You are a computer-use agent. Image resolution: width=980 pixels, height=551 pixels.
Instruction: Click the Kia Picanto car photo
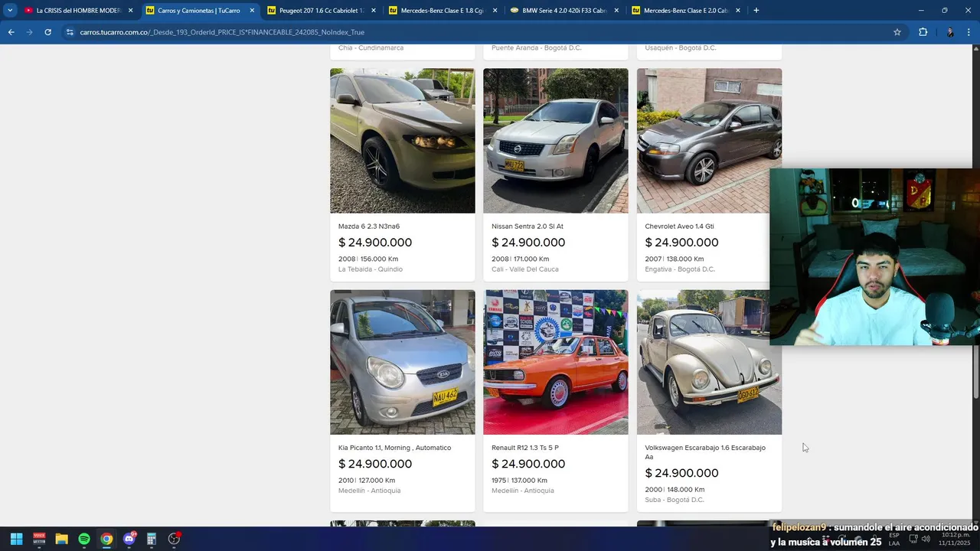[x=402, y=362]
